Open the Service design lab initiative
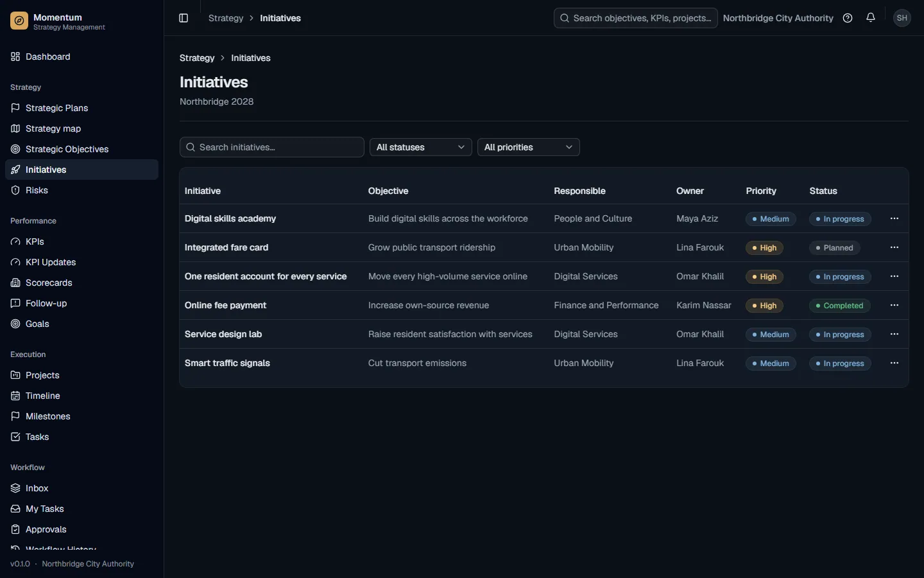This screenshot has height=578, width=924. coord(223,334)
